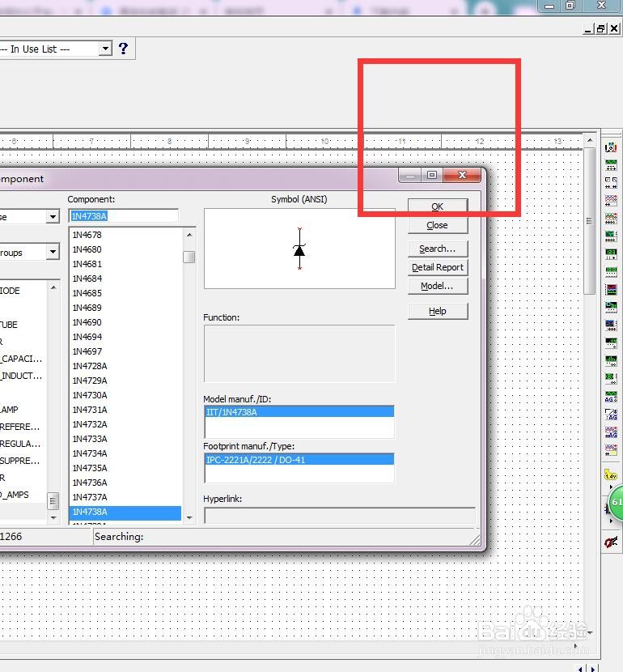Select the Four Channel Oscilloscope icon
623x672 pixels.
(x=611, y=218)
